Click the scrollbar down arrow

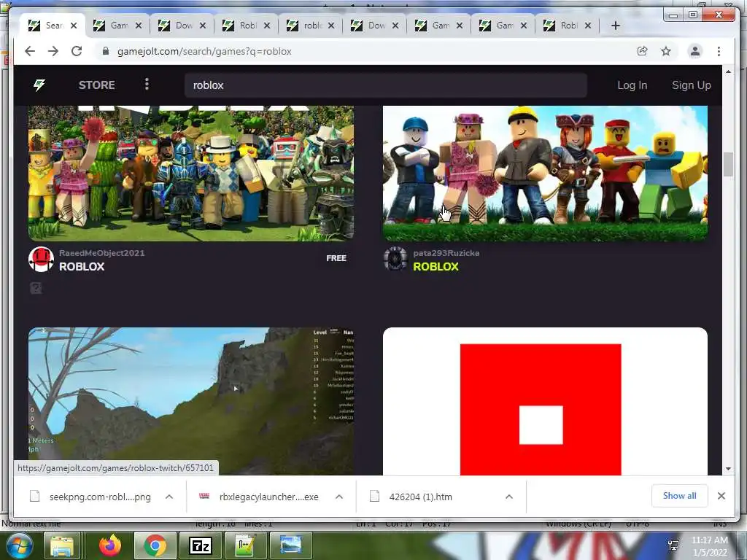pos(728,469)
